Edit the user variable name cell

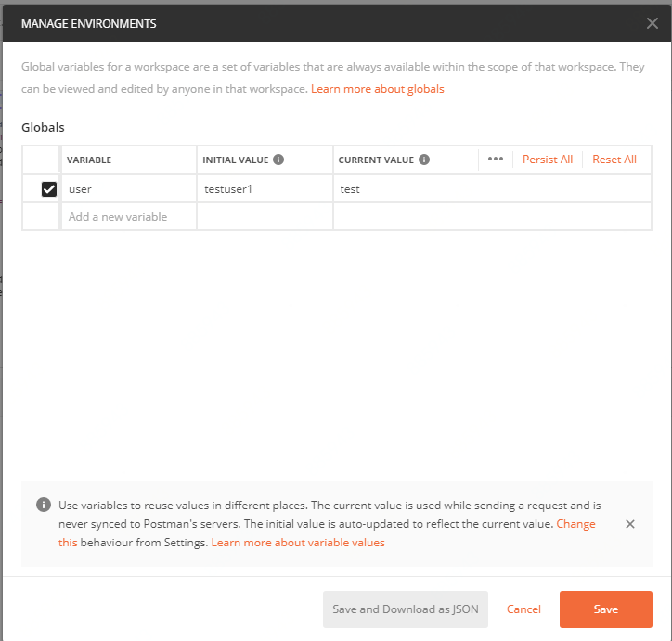[x=128, y=189]
